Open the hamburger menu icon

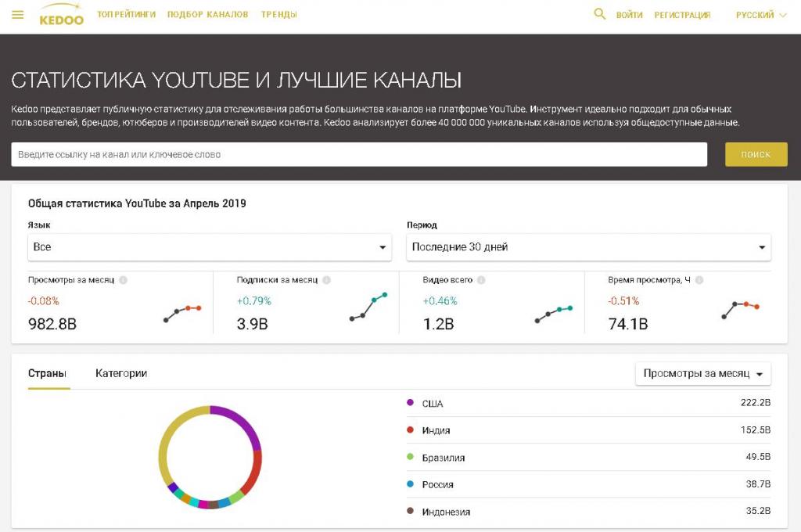click(x=17, y=15)
